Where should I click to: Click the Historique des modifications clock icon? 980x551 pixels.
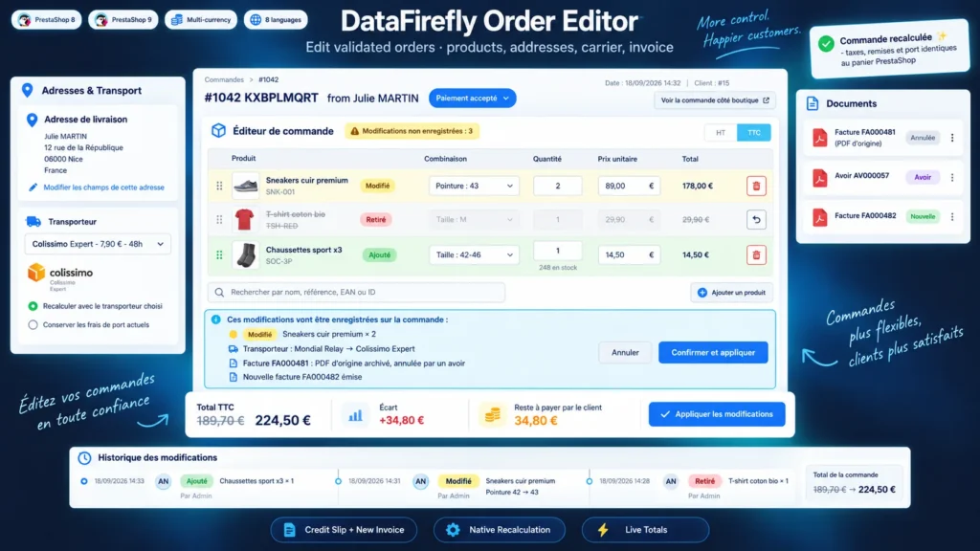(84, 458)
